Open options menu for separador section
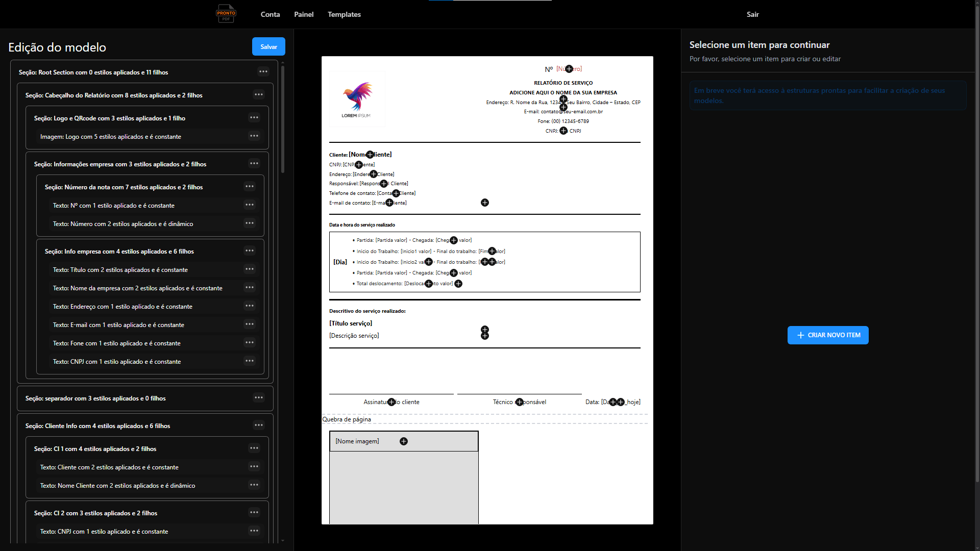The height and width of the screenshot is (551, 980). 259,397
